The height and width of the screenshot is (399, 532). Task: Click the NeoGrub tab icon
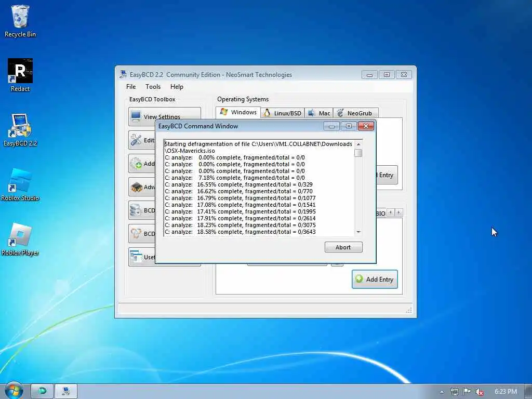click(340, 113)
